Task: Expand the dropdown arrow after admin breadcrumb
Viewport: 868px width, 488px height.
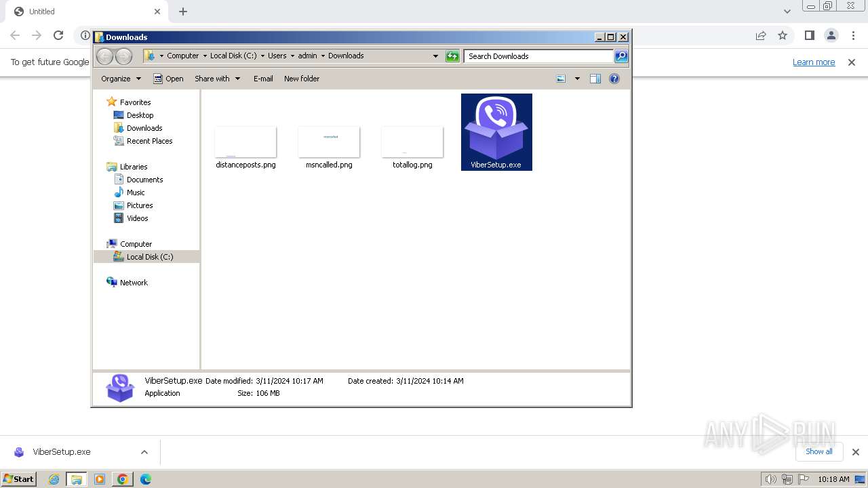Action: 323,56
